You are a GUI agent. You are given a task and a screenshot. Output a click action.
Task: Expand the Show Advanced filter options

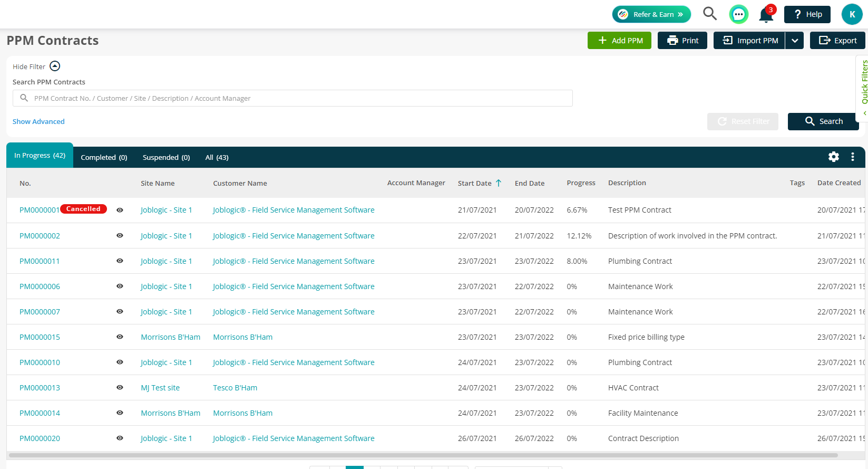38,121
